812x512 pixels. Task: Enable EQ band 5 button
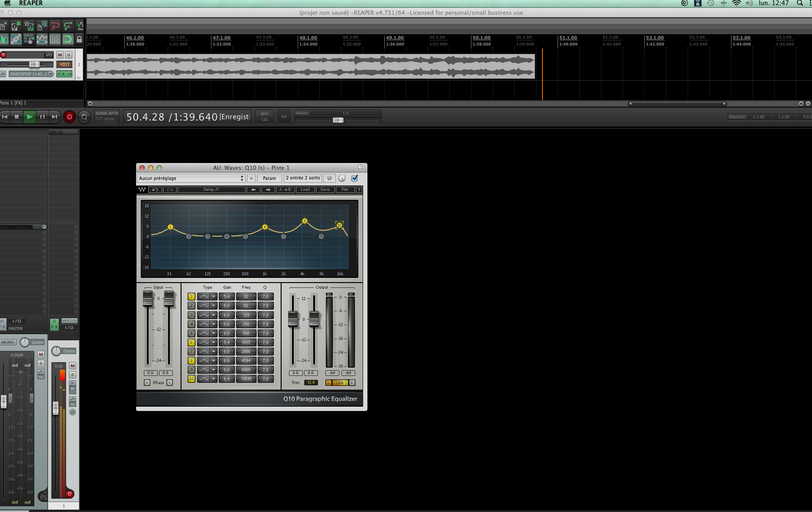(x=191, y=333)
